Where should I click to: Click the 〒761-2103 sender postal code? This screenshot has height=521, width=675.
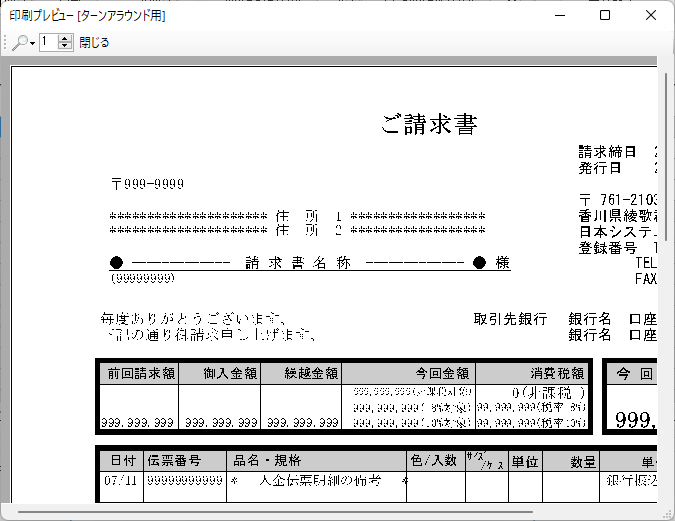point(618,200)
